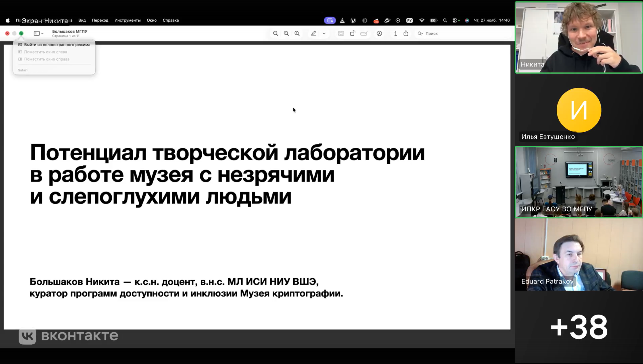Show the Markup toolbar
Image resolution: width=643 pixels, height=364 pixels.
pyautogui.click(x=379, y=33)
